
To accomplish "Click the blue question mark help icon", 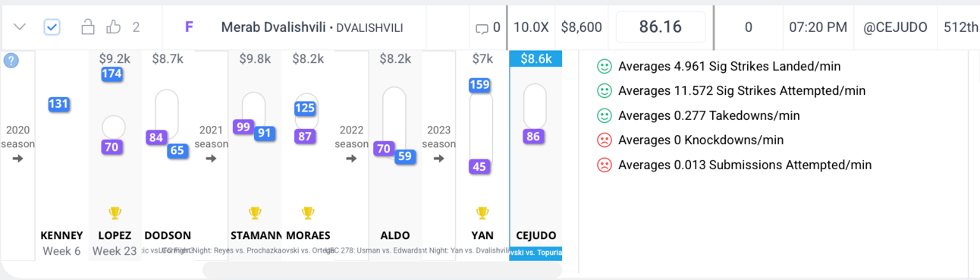I will click(11, 61).
